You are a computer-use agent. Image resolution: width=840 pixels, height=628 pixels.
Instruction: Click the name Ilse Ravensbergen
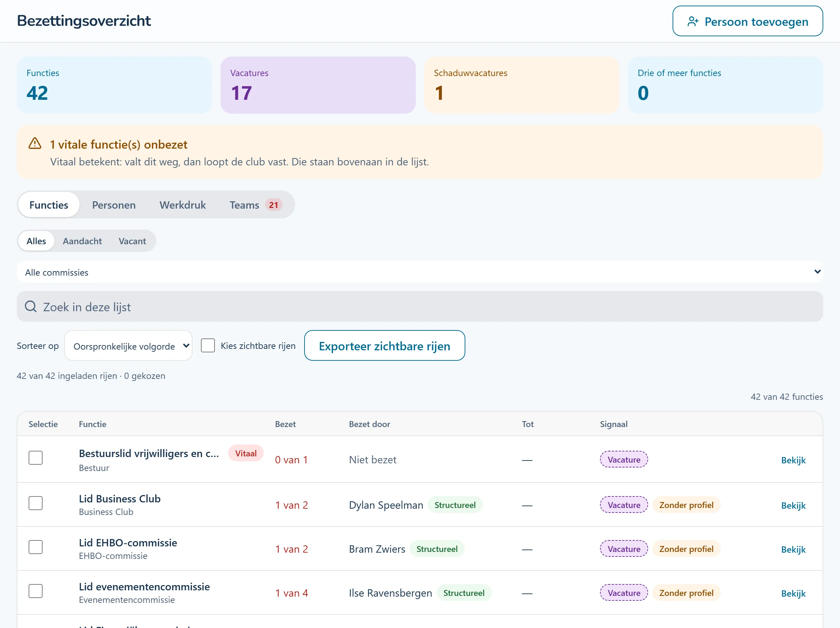tap(390, 593)
